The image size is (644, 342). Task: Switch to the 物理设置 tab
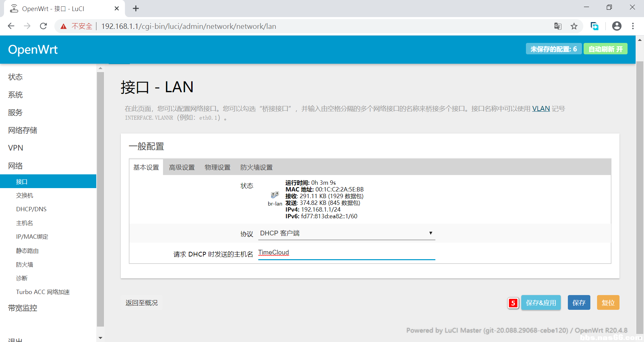[217, 167]
